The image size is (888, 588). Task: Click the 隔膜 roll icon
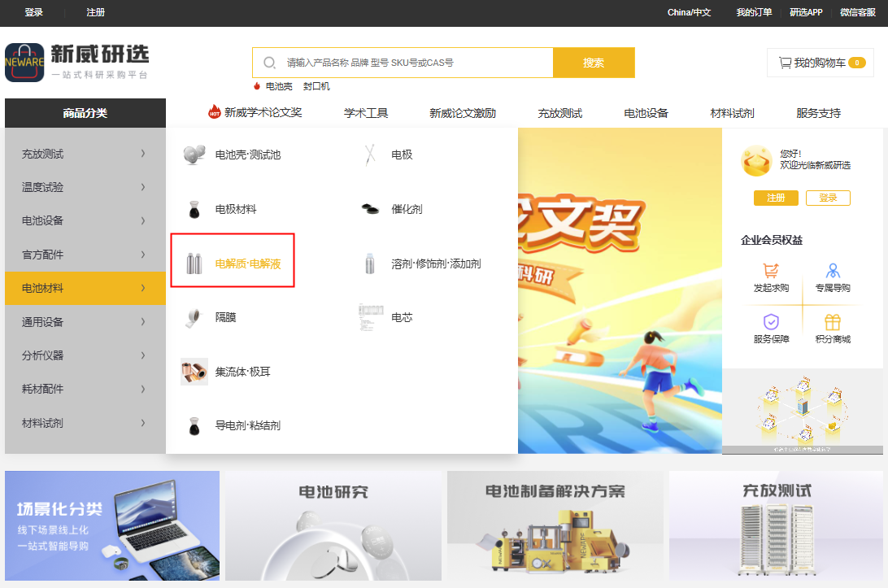[194, 318]
